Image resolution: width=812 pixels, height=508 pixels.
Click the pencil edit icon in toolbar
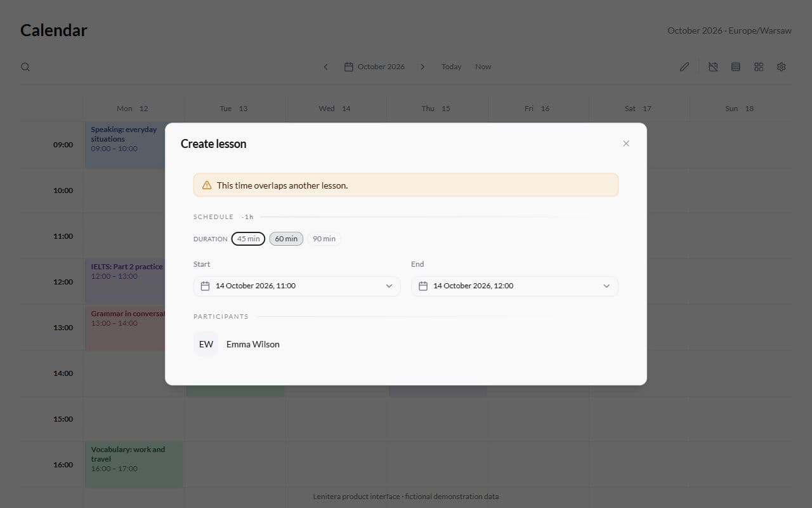(684, 67)
